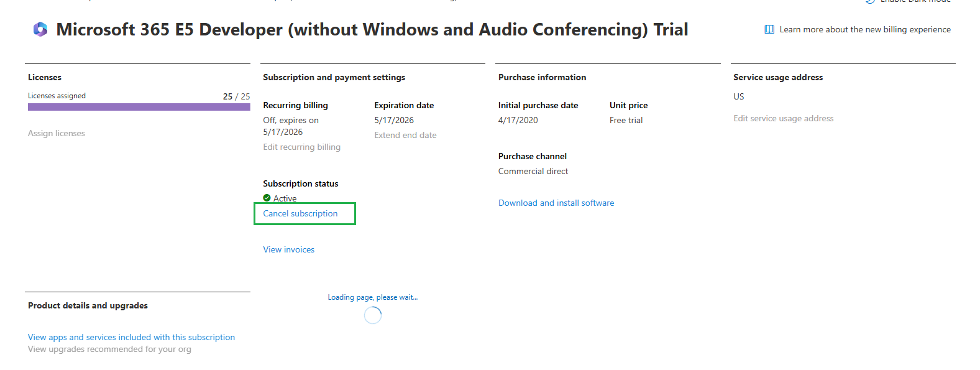Click the book icon beside Learn more

click(x=769, y=29)
